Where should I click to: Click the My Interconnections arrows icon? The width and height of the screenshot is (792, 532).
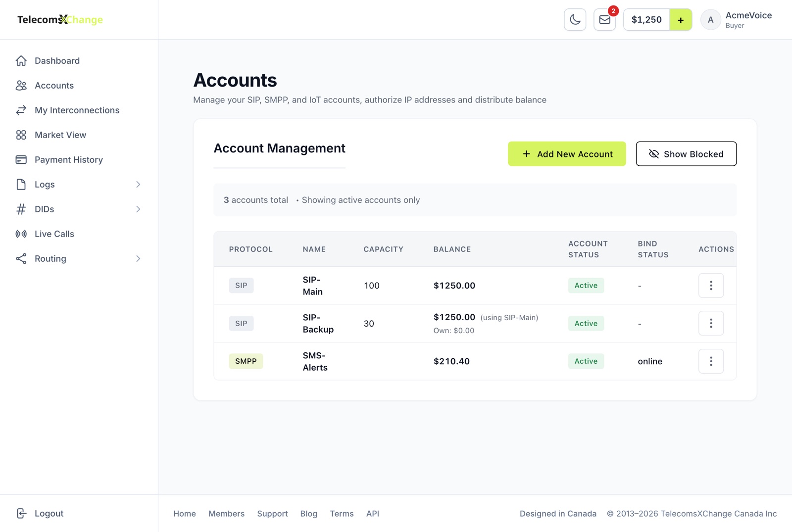coord(21,110)
